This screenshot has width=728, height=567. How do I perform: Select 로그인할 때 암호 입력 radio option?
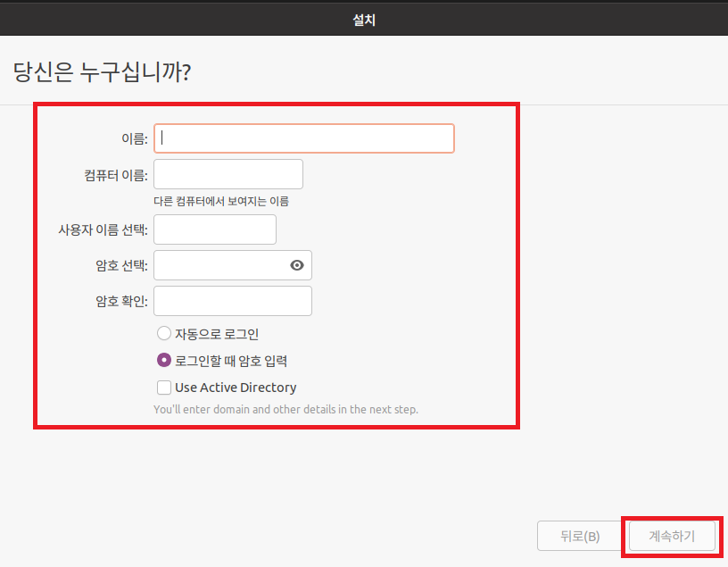[164, 360]
